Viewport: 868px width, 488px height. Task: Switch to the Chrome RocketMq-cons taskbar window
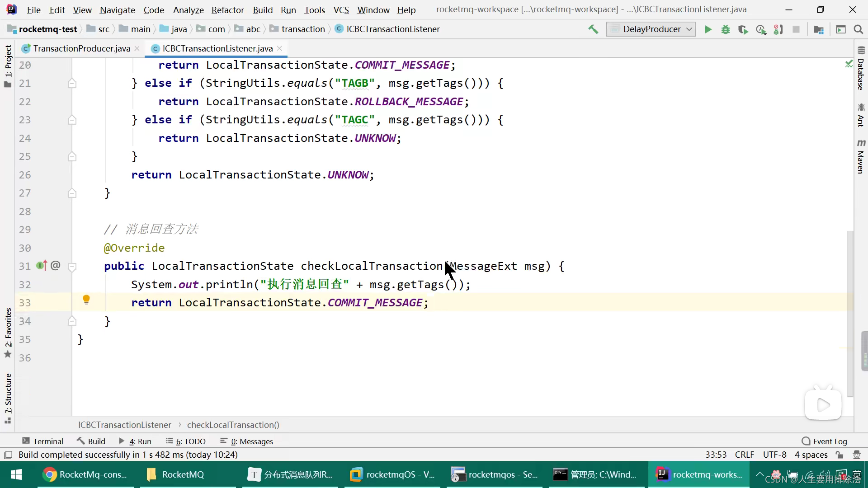click(86, 474)
